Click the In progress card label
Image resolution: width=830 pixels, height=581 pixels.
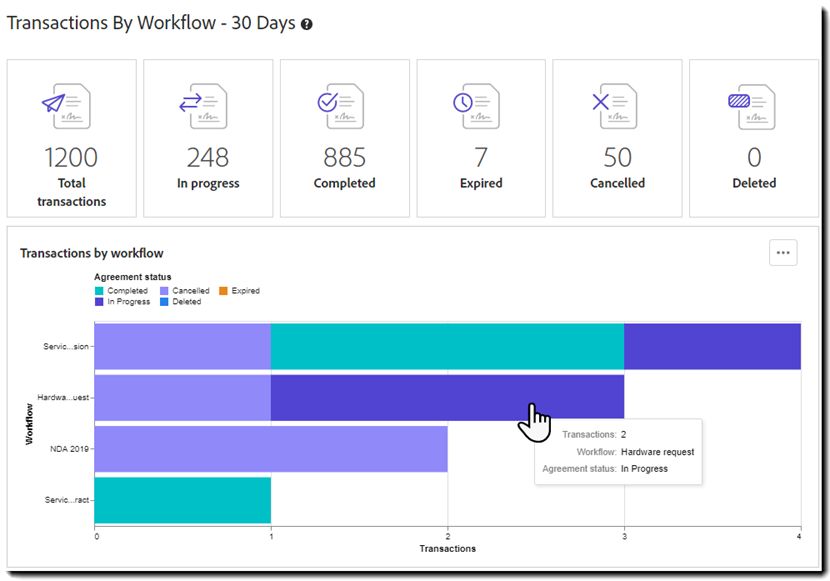coord(208,183)
